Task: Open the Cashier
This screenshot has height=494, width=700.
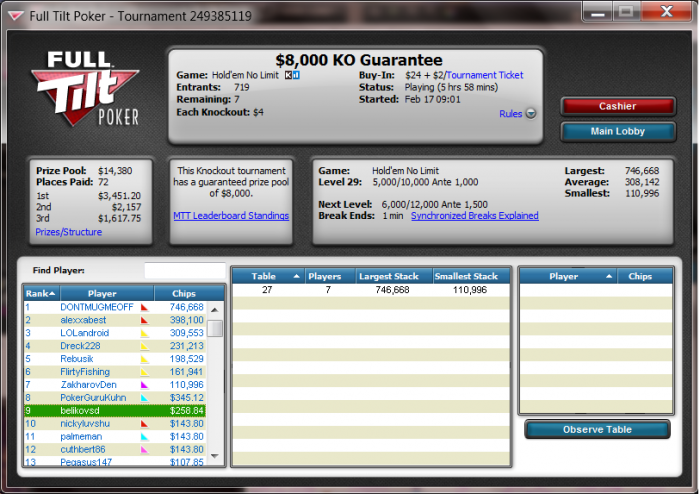Action: click(618, 106)
